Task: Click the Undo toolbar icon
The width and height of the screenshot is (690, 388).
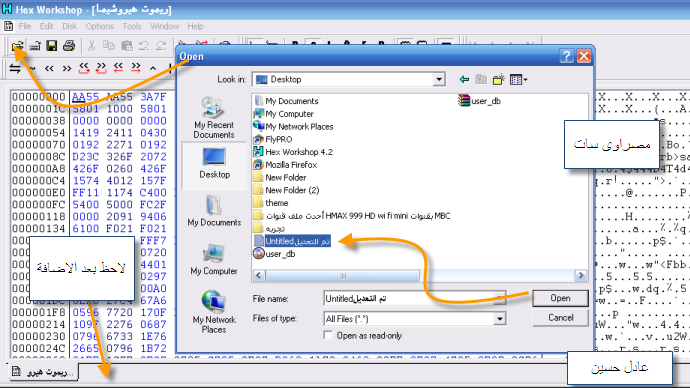Action: [x=144, y=46]
